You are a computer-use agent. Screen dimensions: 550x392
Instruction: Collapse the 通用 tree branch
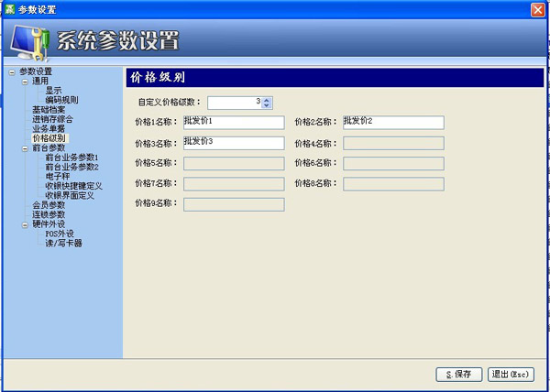point(25,81)
